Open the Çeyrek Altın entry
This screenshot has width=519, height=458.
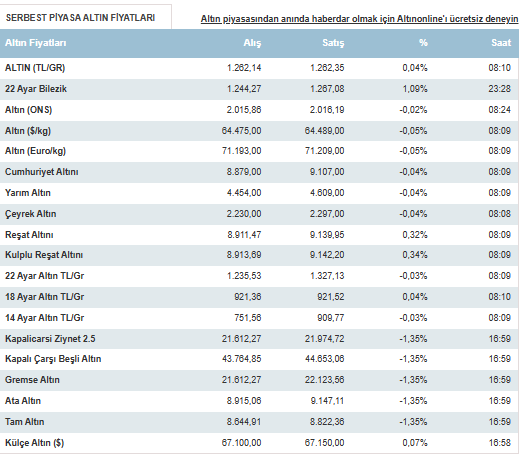30,214
